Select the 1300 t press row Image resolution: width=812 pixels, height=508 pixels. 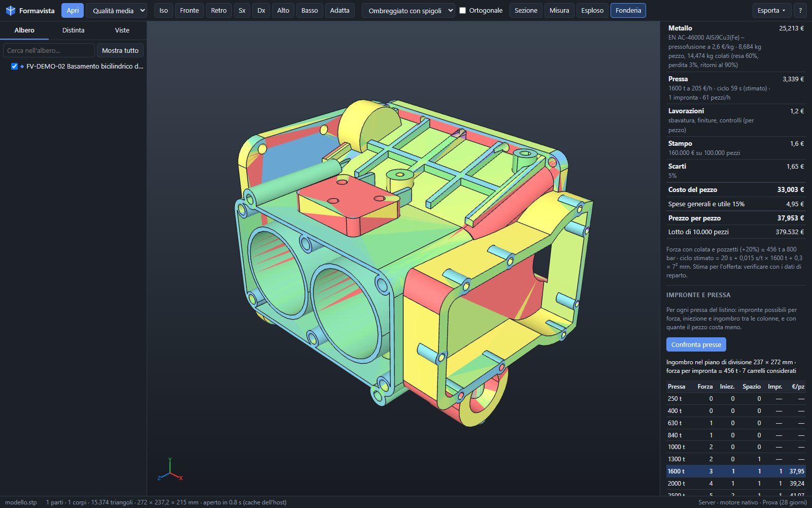pos(736,459)
